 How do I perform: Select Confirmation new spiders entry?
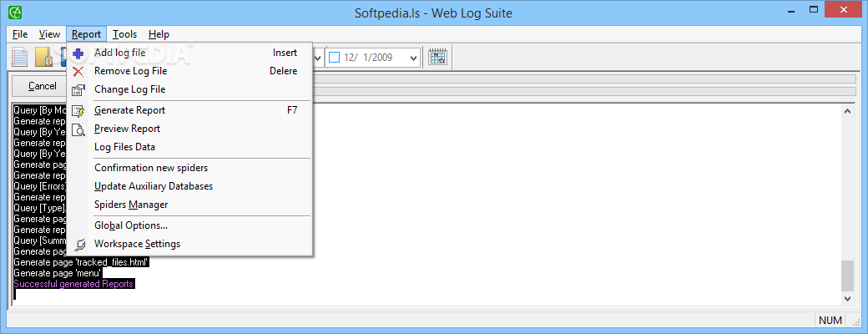click(x=190, y=168)
